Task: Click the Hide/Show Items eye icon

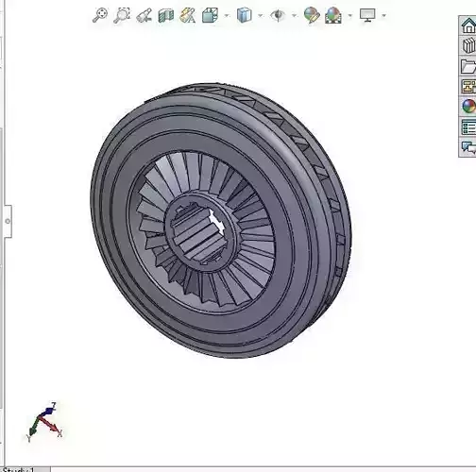Action: [x=278, y=15]
